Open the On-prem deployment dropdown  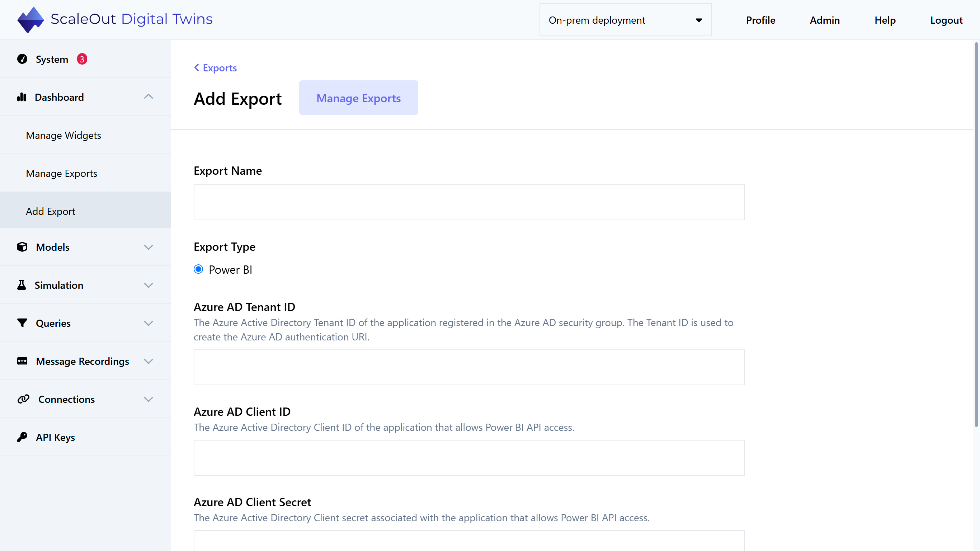(625, 20)
